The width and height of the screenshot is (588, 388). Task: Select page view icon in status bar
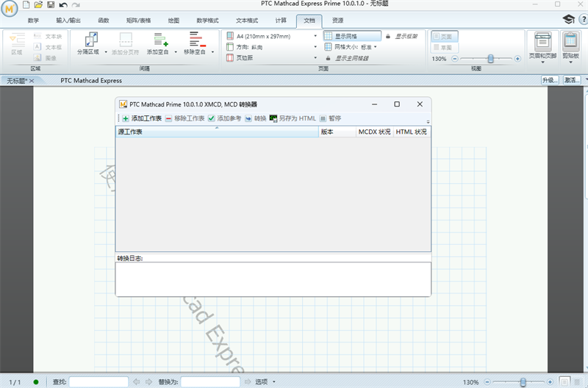tap(564, 381)
